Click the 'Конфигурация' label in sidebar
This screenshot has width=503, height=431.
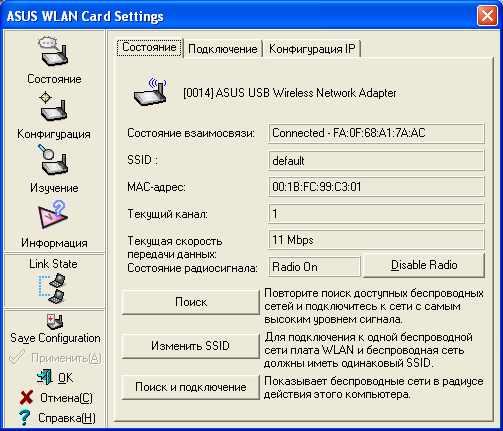(54, 134)
